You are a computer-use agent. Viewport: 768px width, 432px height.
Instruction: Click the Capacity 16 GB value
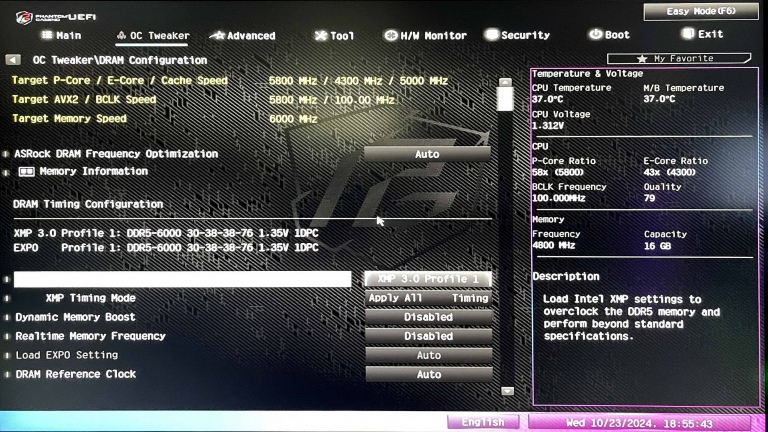point(657,246)
